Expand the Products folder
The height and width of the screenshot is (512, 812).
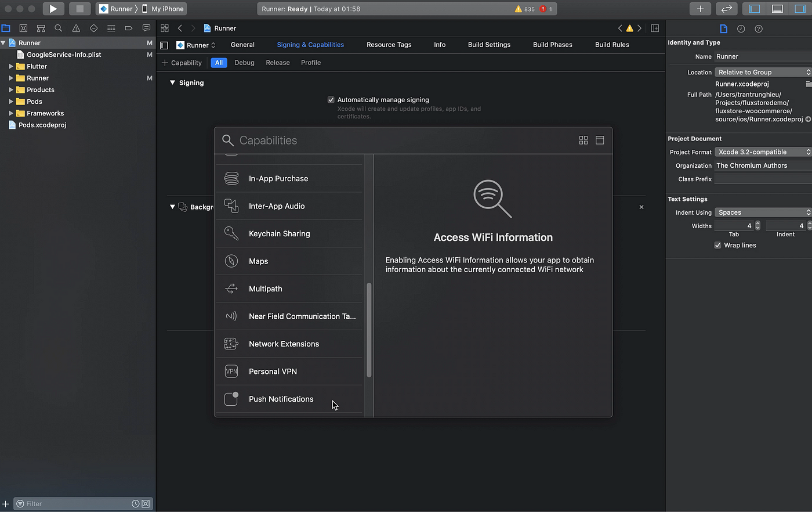(11, 89)
